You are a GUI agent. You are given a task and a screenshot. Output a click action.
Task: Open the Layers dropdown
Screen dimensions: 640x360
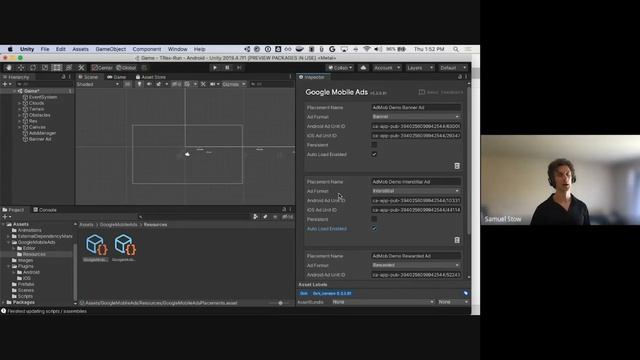tap(419, 68)
